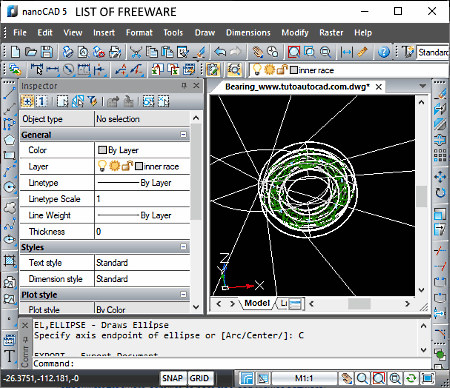Click the Linear dimension icon
Viewport: 450px width, 388px height.
53,70
